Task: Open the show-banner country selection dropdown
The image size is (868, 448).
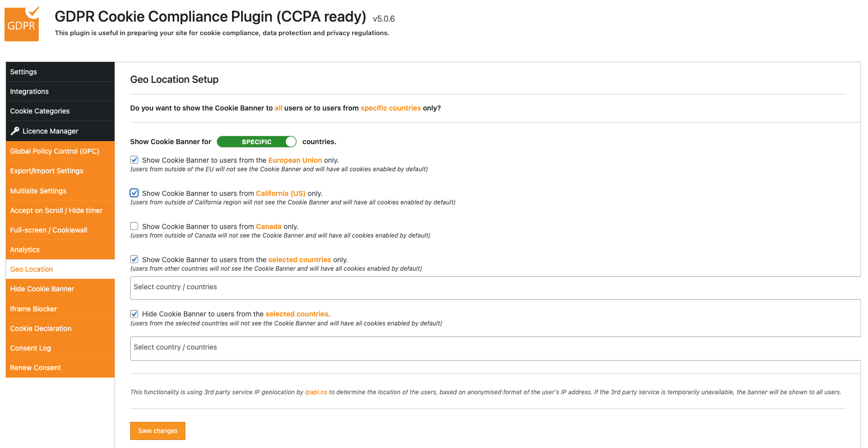Action: coord(494,288)
